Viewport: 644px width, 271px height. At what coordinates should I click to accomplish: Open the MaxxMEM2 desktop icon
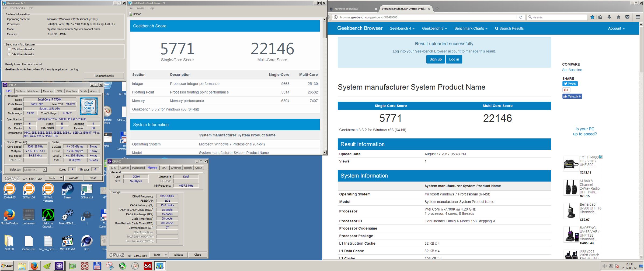pyautogui.click(x=68, y=217)
